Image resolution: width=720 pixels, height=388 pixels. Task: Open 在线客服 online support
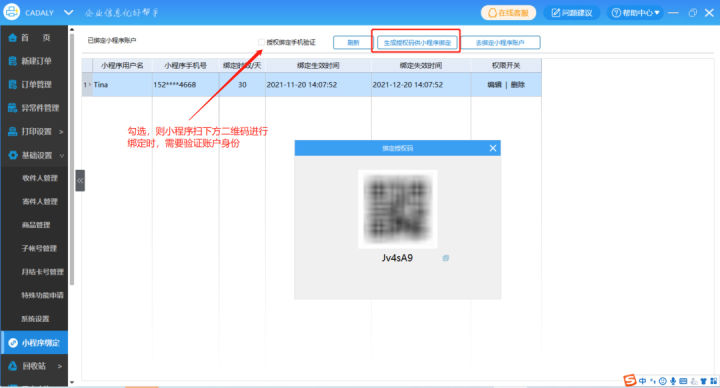click(508, 12)
